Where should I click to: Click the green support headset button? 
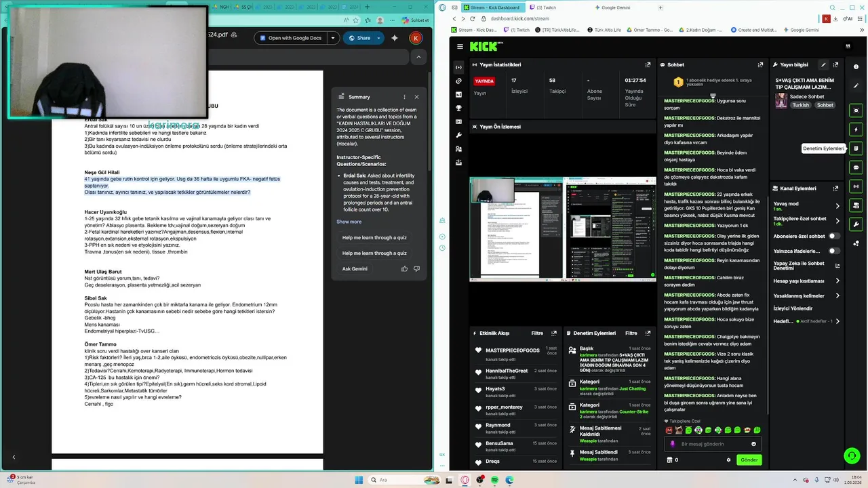[x=852, y=455]
